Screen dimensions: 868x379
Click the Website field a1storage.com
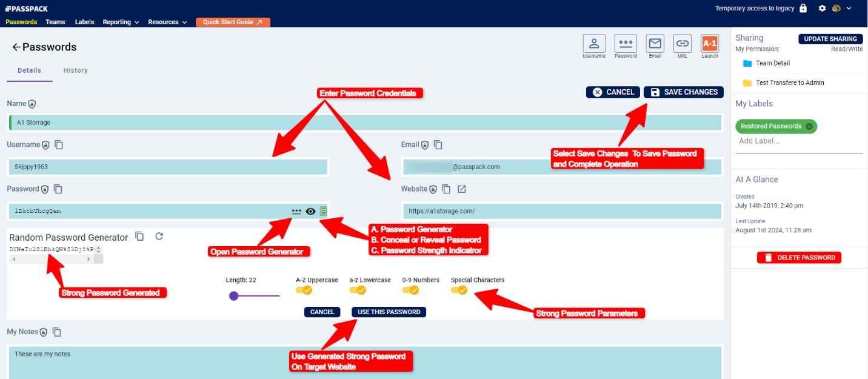click(x=562, y=211)
